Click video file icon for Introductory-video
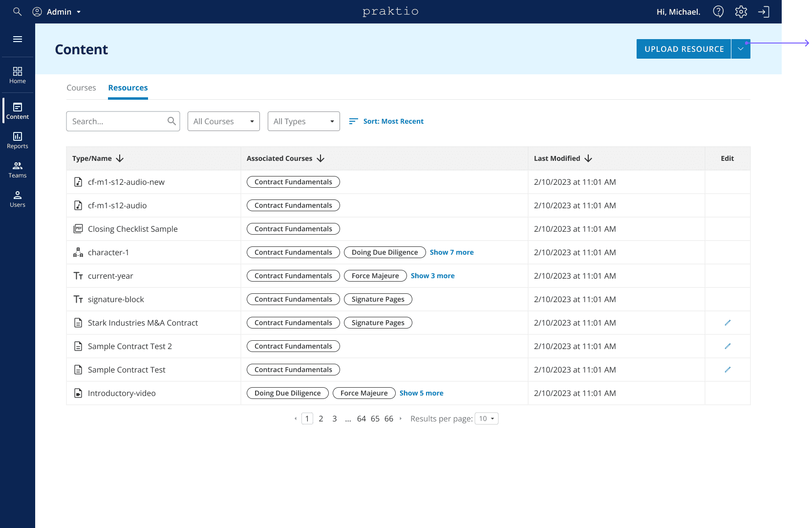Screen dimensions: 812x528 (x=78, y=393)
